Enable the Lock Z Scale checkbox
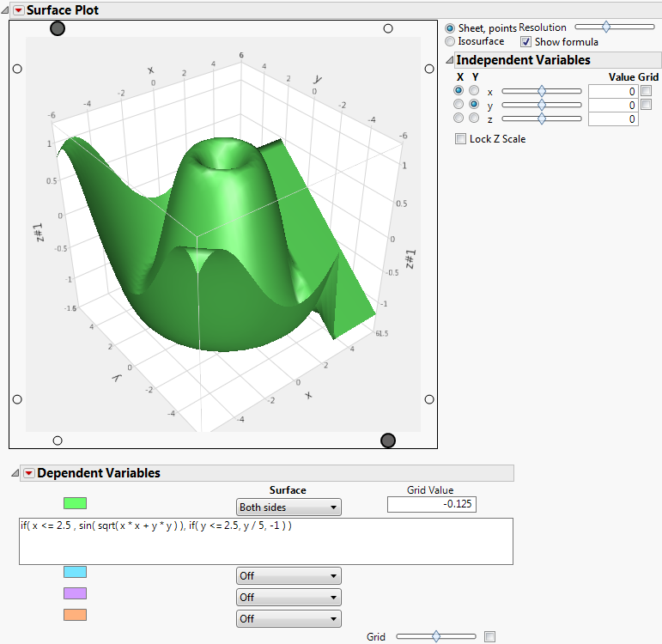Screen dimensions: 662x644 [461, 139]
